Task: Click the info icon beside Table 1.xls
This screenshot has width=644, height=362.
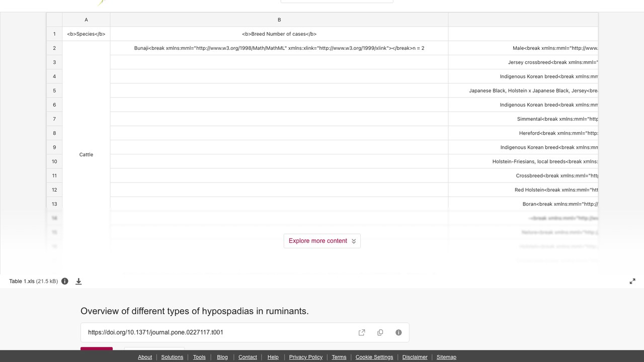Action: (x=65, y=281)
